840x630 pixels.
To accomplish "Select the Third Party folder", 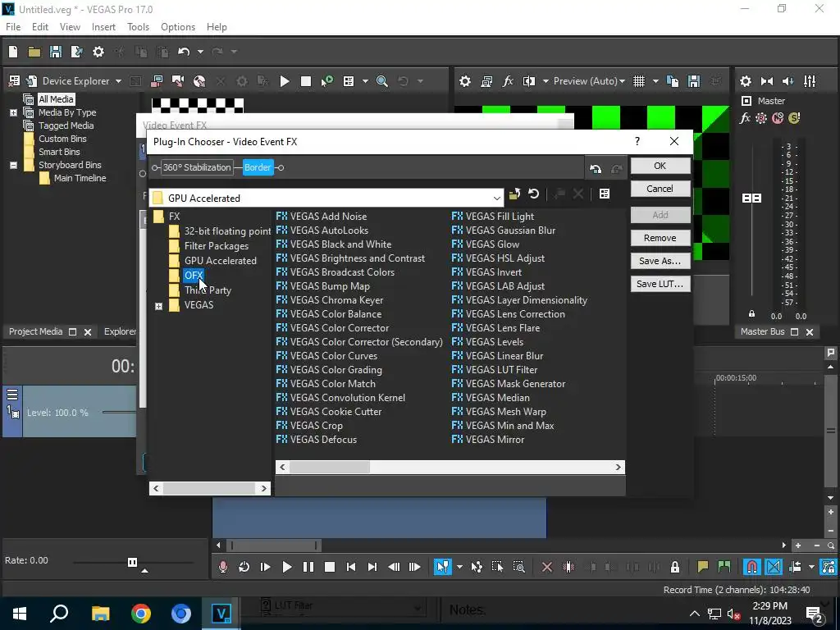I will 208,290.
